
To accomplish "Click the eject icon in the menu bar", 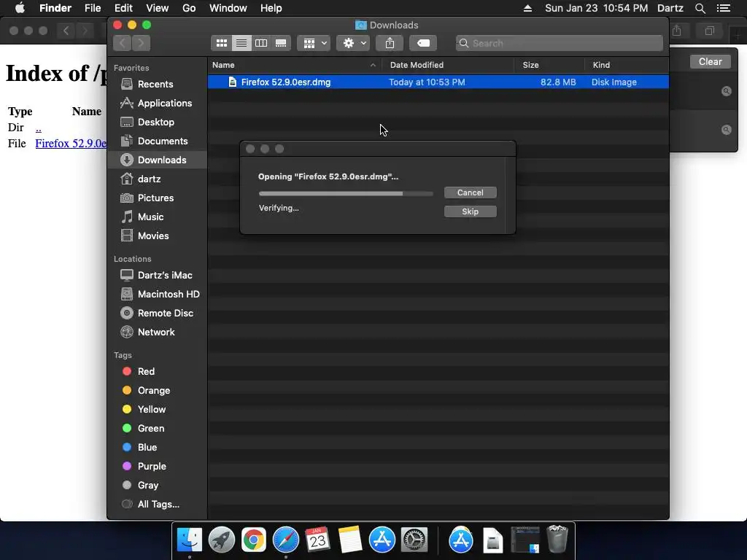I will [527, 8].
